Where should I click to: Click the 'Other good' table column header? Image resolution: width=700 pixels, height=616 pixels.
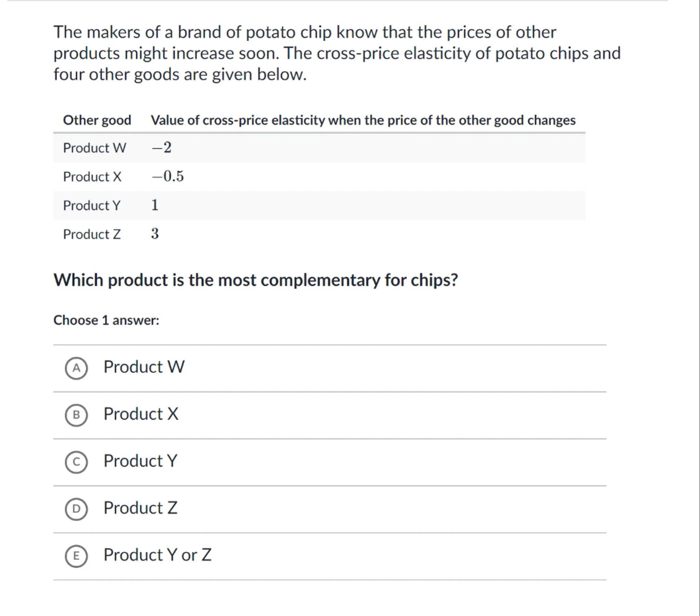click(x=97, y=120)
